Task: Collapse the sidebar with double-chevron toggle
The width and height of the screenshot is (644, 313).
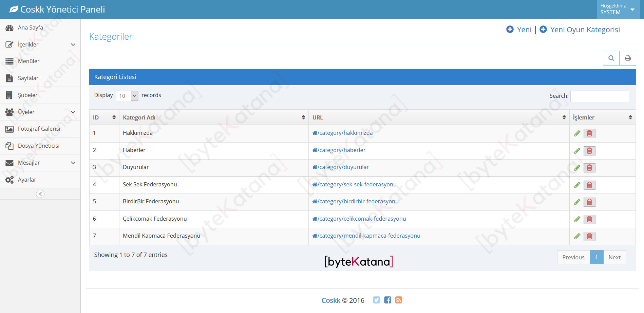Action: click(x=40, y=194)
